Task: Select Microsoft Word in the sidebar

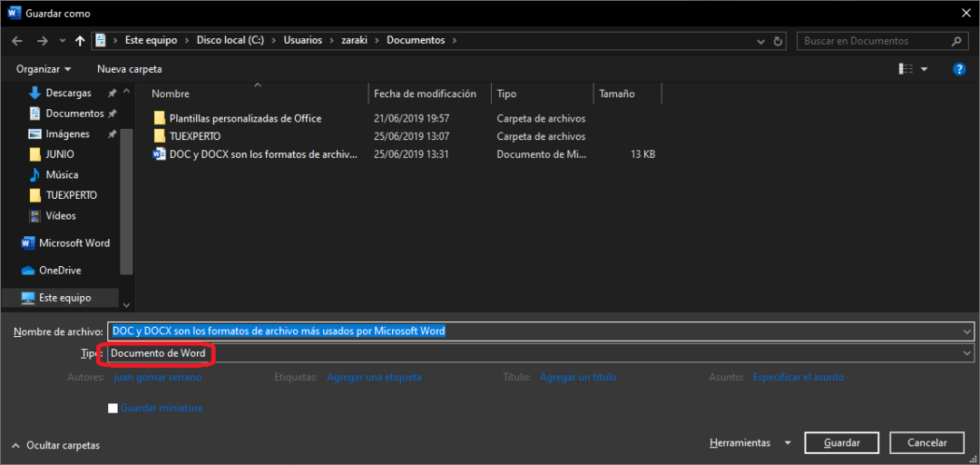Action: pyautogui.click(x=73, y=243)
